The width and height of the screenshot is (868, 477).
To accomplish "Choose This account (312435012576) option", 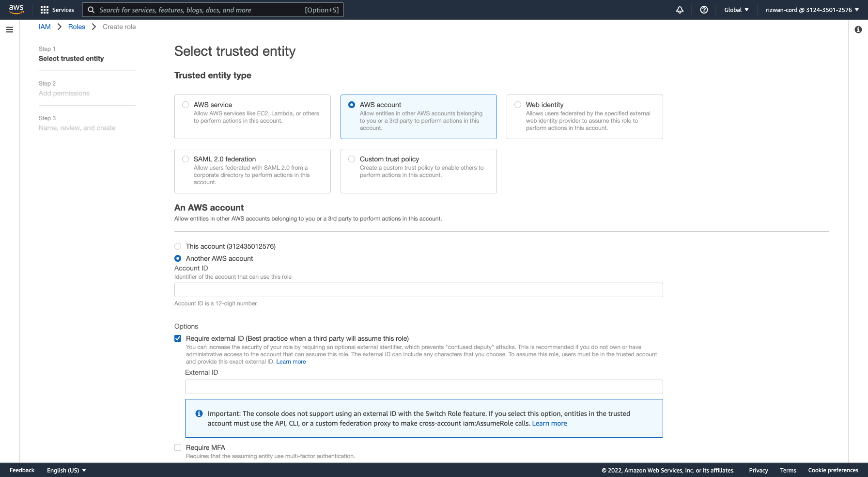I will (178, 246).
